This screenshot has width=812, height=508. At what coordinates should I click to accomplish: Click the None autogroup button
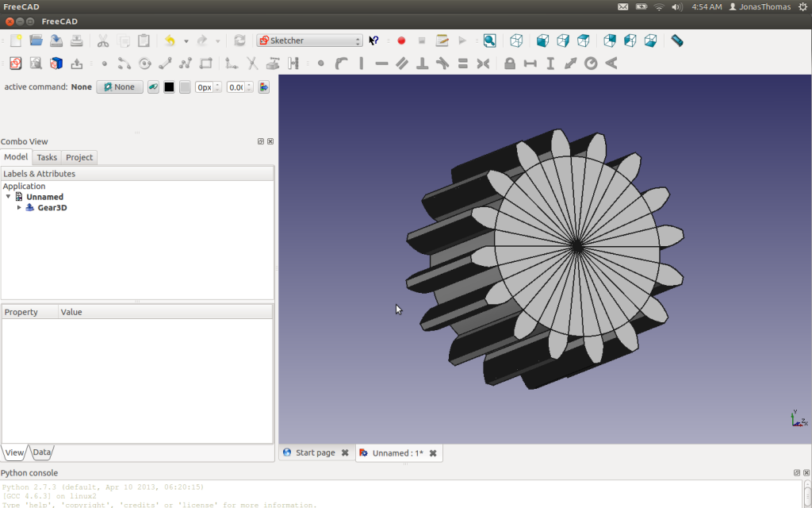[119, 87]
